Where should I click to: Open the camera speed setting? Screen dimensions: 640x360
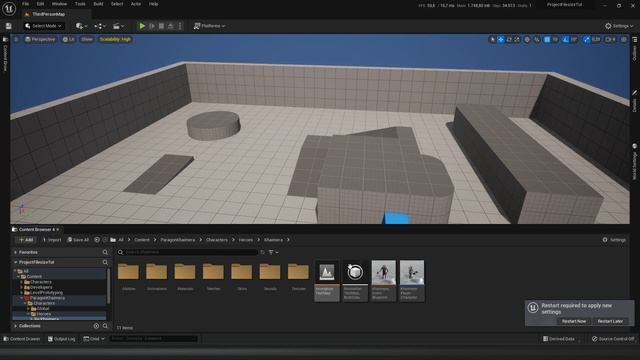coord(610,40)
